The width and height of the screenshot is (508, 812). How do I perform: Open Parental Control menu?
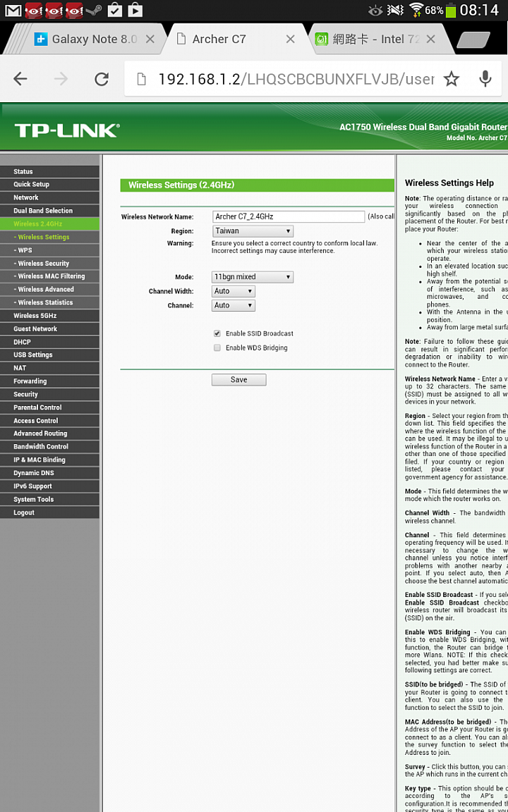coord(49,407)
